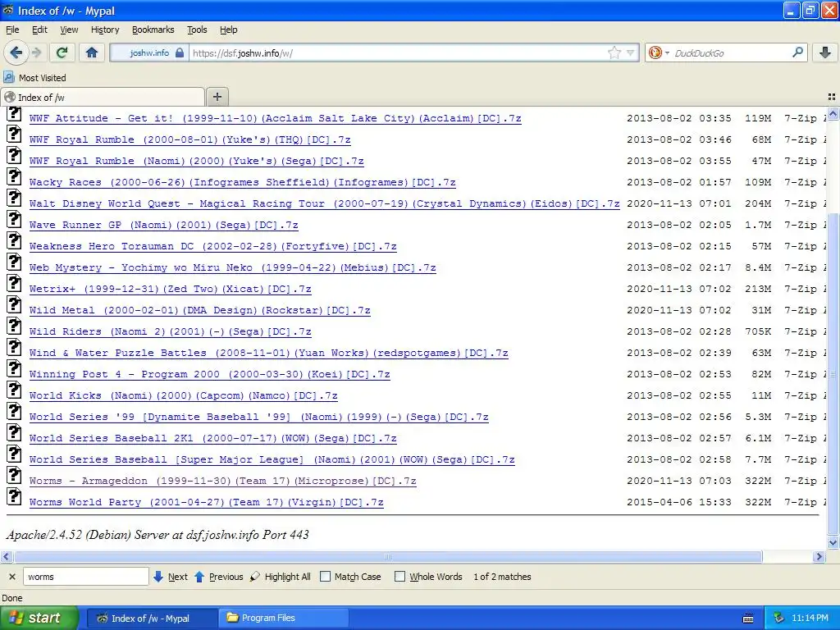The width and height of the screenshot is (840, 630).
Task: Click the padlock site identity icon
Action: 180,53
